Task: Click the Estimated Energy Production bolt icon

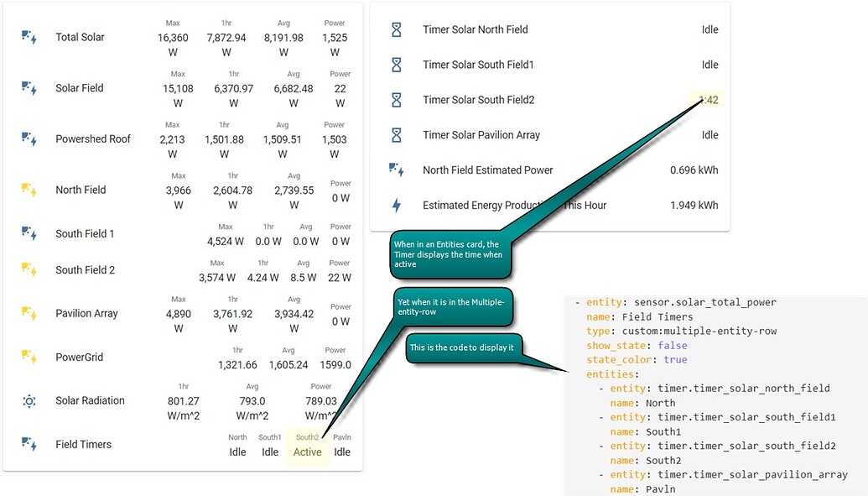Action: tap(394, 205)
